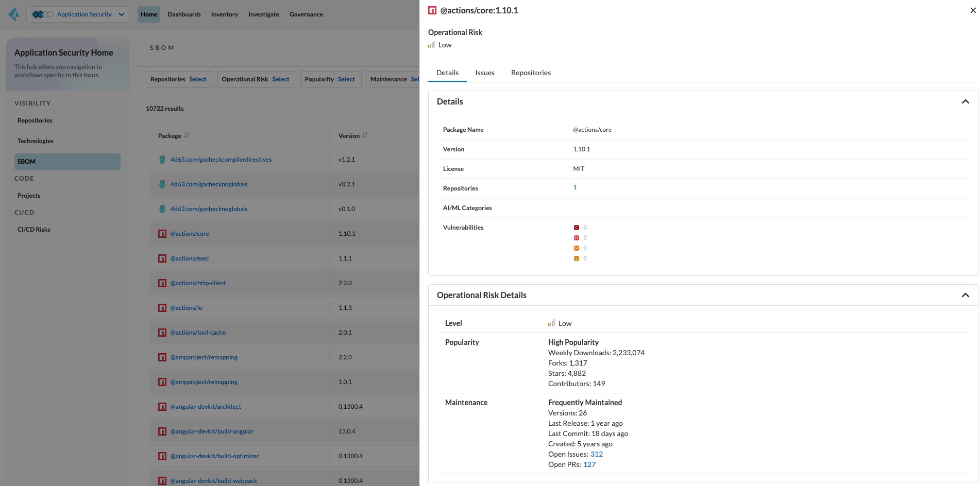Viewport: 980px width, 486px height.
Task: Click the medium vulnerabilities severity badge
Action: click(x=577, y=248)
